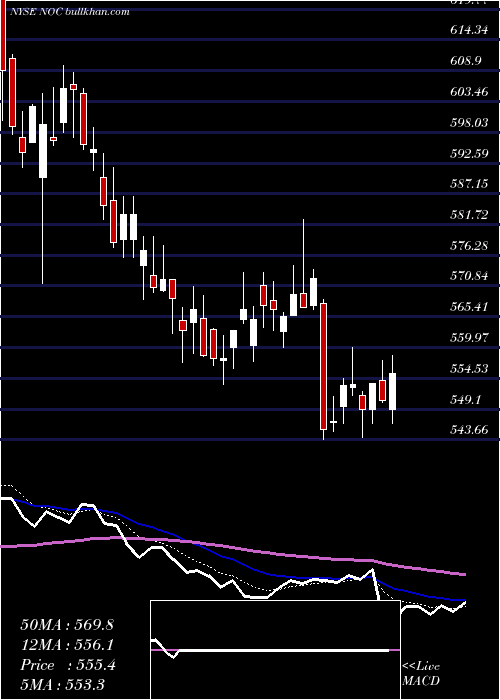500x700 pixels.
Task: Click the 592.59 price axis label
Action: coord(468,154)
